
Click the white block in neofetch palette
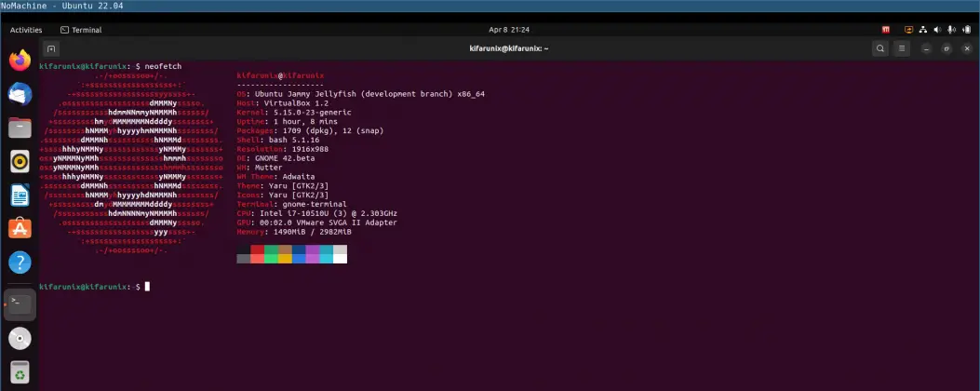click(x=340, y=259)
